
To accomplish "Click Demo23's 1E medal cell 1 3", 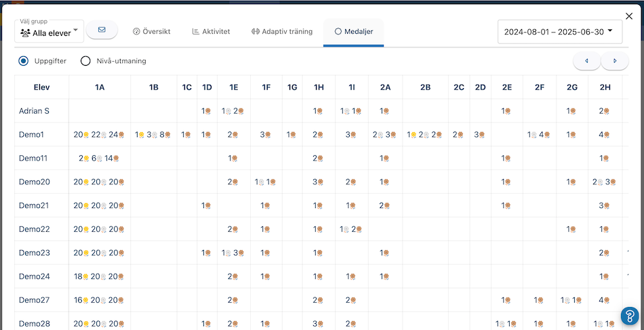I will [233, 253].
